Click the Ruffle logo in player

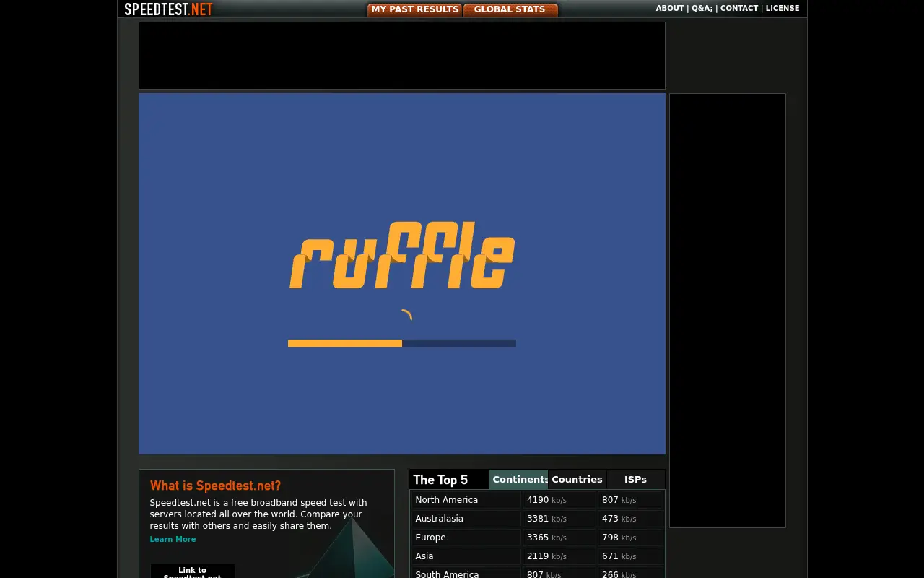[402, 255]
